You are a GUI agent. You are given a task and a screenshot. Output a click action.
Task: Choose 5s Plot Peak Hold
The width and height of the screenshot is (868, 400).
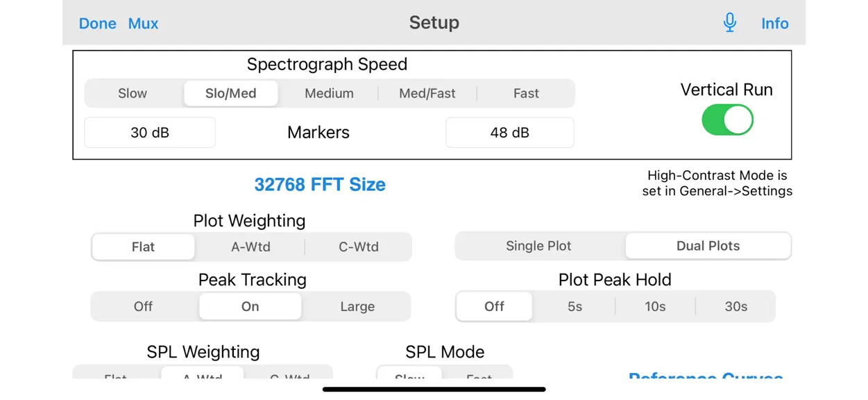click(x=575, y=306)
